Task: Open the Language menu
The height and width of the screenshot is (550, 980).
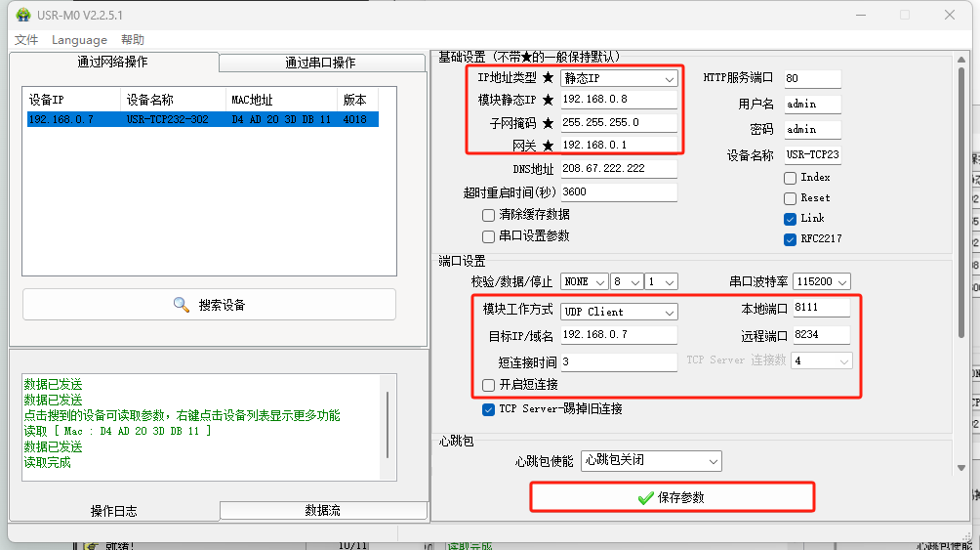Action: pos(79,40)
